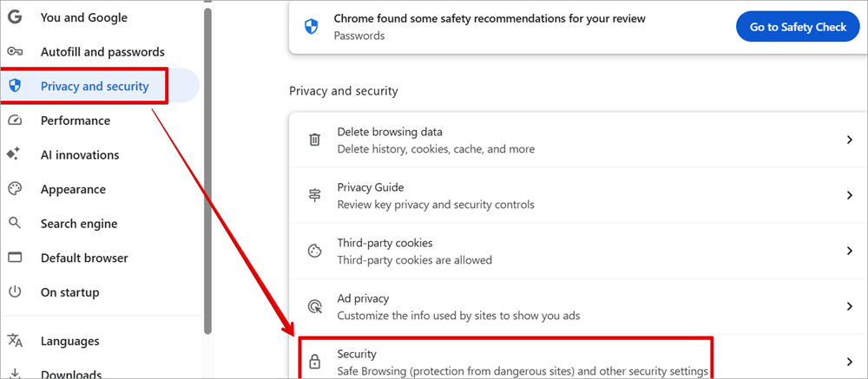The image size is (868, 379).
Task: Click the AI innovations sparkle icon
Action: pyautogui.click(x=14, y=155)
